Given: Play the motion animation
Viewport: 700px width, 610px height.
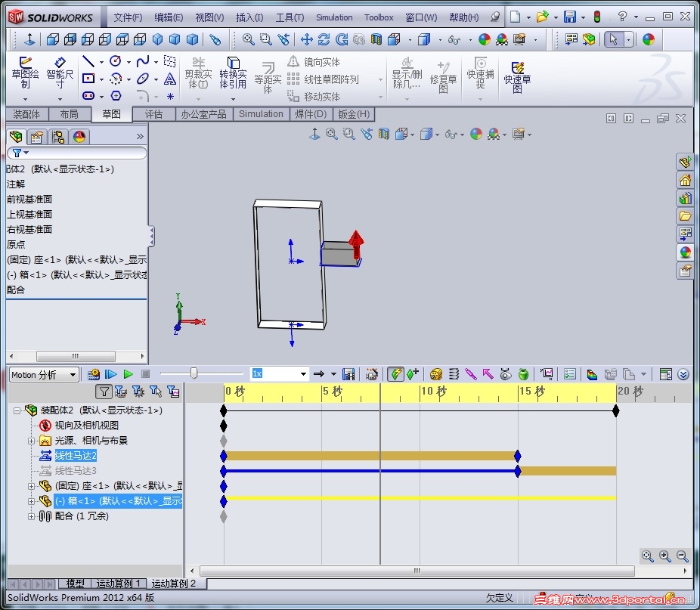Looking at the screenshot, I should tap(128, 374).
